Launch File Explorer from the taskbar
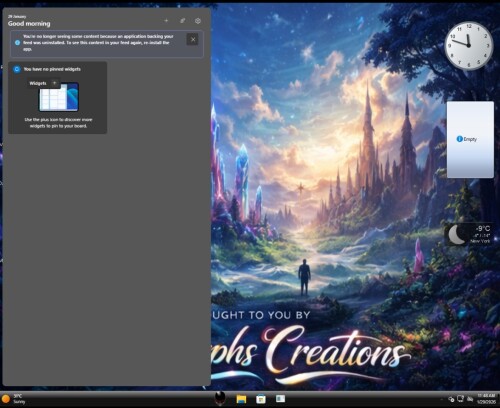 (x=241, y=399)
